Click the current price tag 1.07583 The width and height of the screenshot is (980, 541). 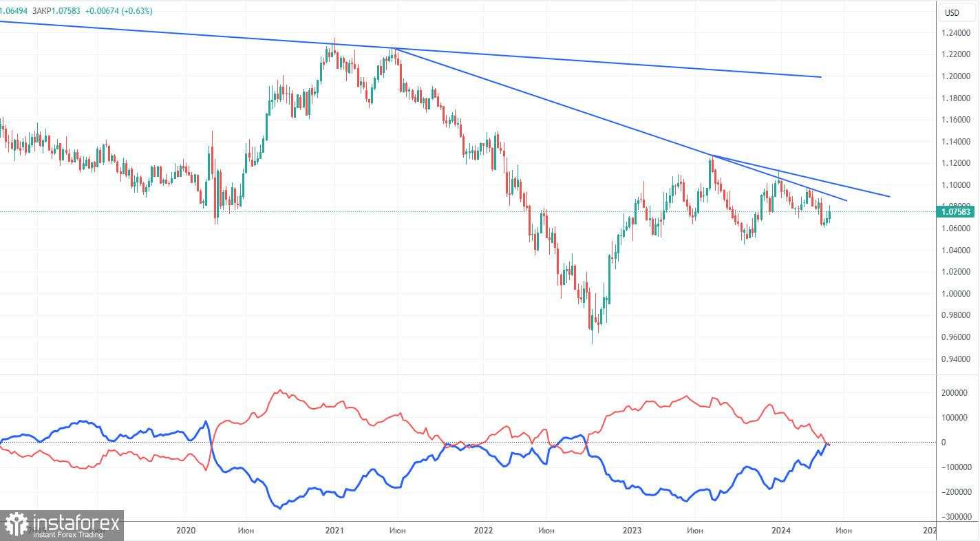[957, 211]
